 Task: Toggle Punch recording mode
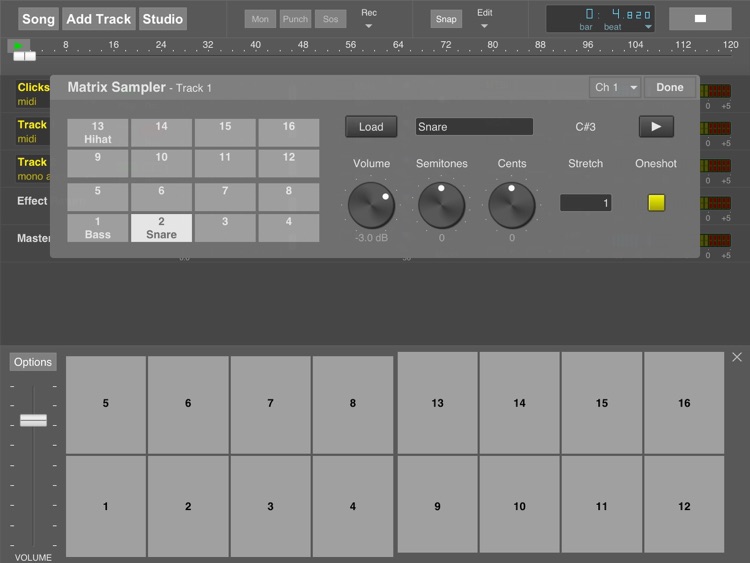coord(295,19)
